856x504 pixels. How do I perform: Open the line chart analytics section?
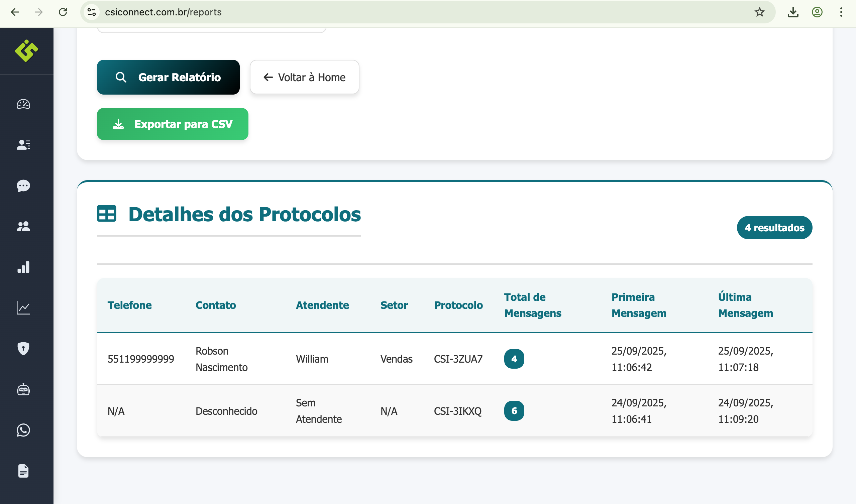click(23, 308)
